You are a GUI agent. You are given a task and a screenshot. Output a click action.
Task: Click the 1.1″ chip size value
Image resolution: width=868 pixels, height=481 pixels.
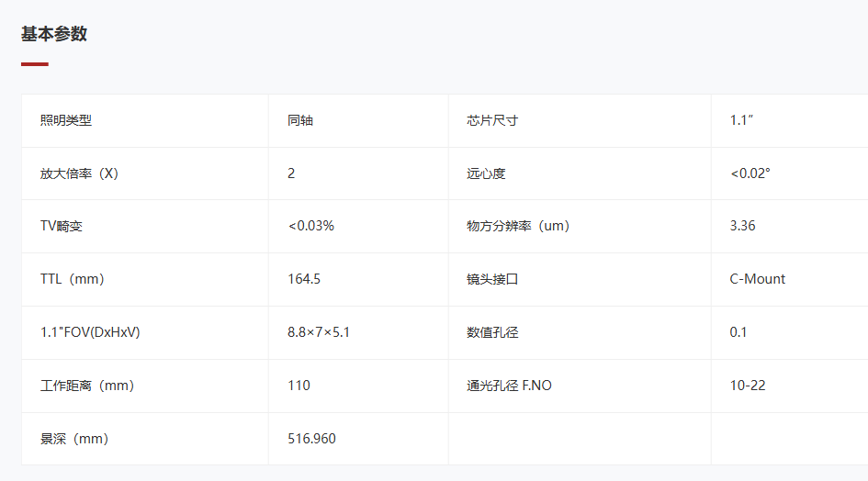point(741,120)
